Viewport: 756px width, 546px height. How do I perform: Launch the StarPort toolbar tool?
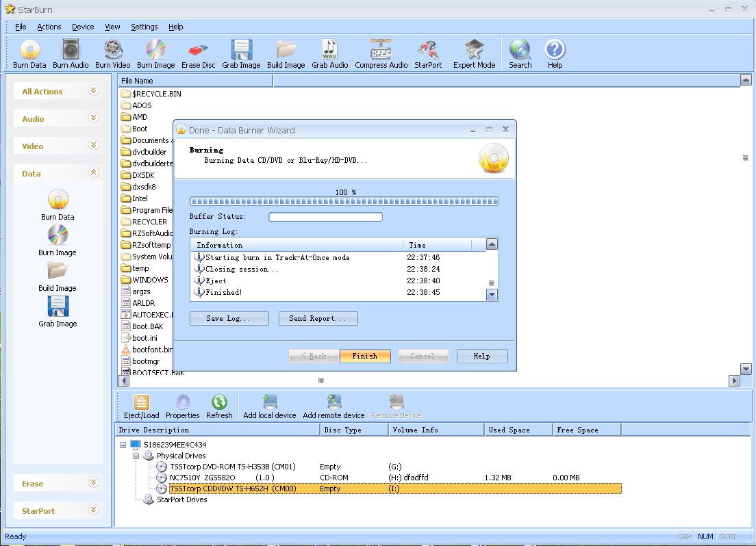click(428, 54)
